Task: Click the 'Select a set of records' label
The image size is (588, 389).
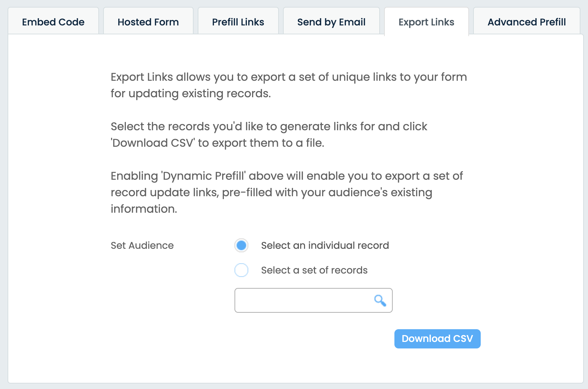Action: tap(314, 270)
